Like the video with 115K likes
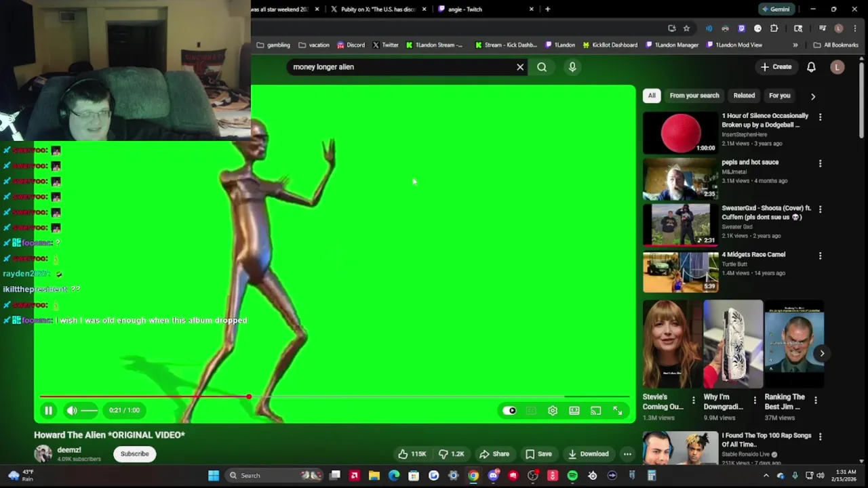The image size is (868, 488). coord(412,454)
